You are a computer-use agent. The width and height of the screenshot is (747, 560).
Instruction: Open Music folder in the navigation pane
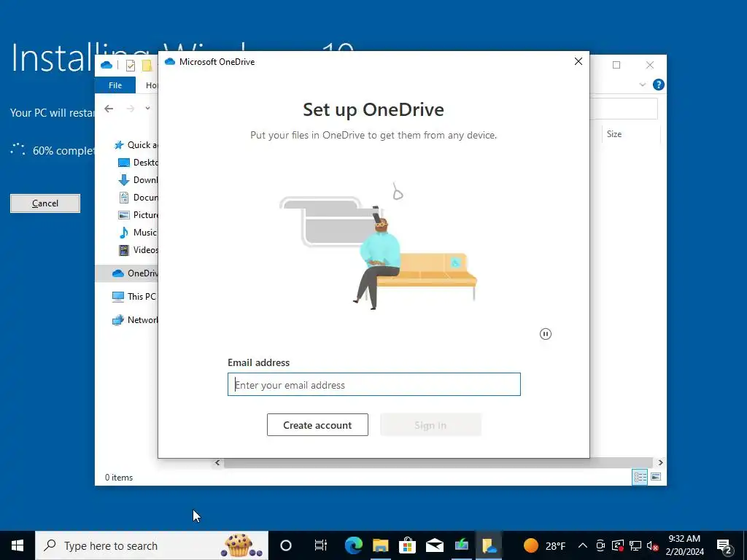pyautogui.click(x=138, y=233)
